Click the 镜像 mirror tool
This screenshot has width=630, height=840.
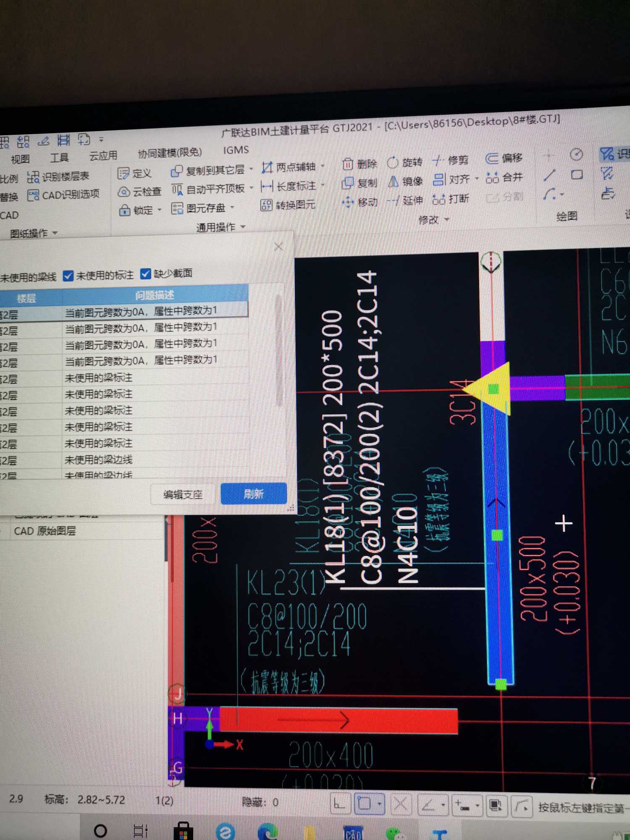coord(405,181)
